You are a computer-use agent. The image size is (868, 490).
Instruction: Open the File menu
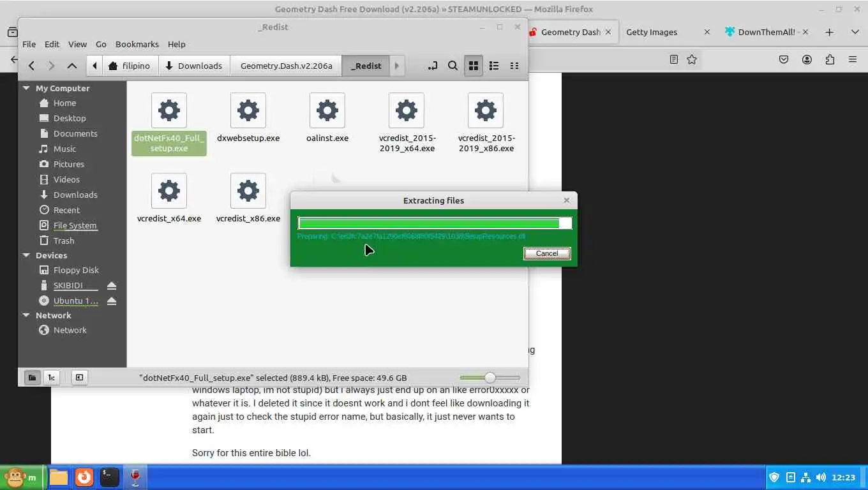coord(29,44)
